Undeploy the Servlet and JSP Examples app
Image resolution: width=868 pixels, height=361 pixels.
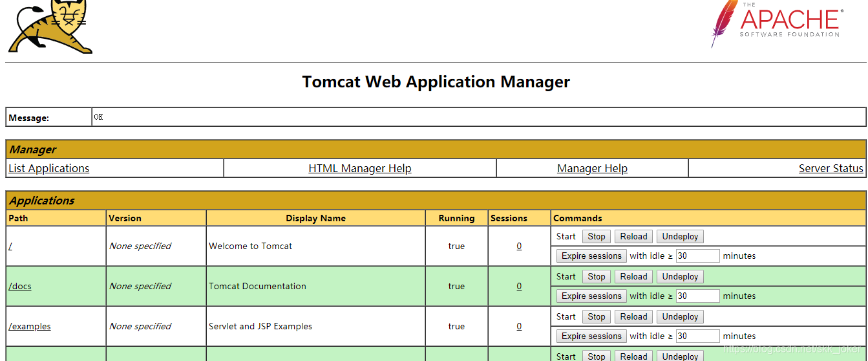pos(680,317)
